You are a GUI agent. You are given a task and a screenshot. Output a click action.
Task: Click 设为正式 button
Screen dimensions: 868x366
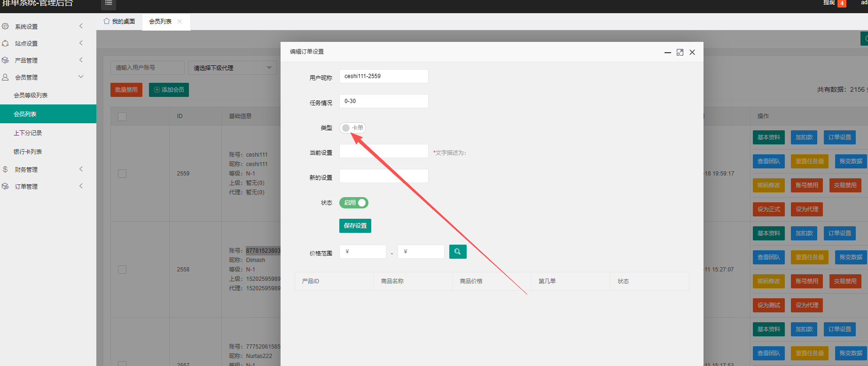click(769, 209)
